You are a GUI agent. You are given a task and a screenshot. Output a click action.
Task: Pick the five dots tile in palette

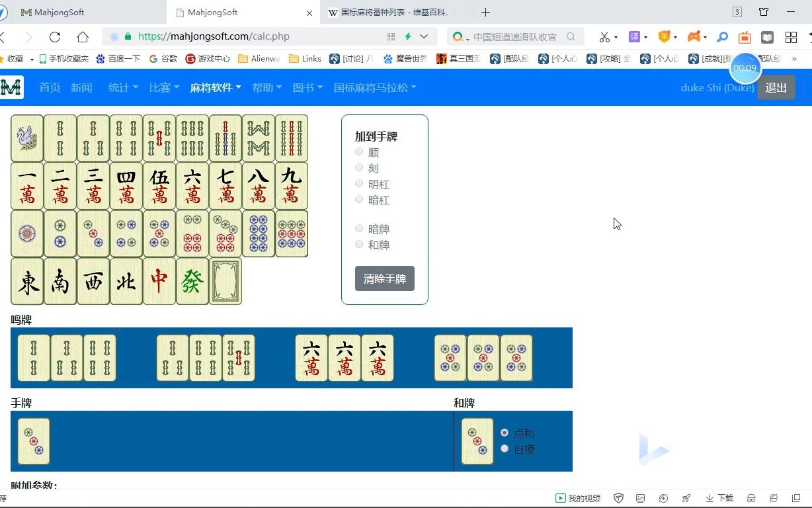pyautogui.click(x=159, y=233)
